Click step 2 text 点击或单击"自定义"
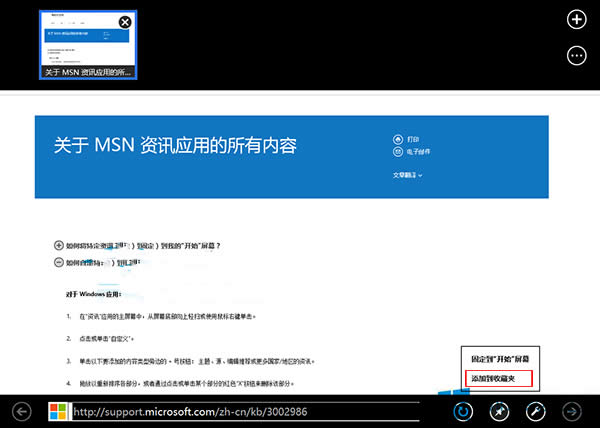This screenshot has height=428, width=600. (107, 339)
